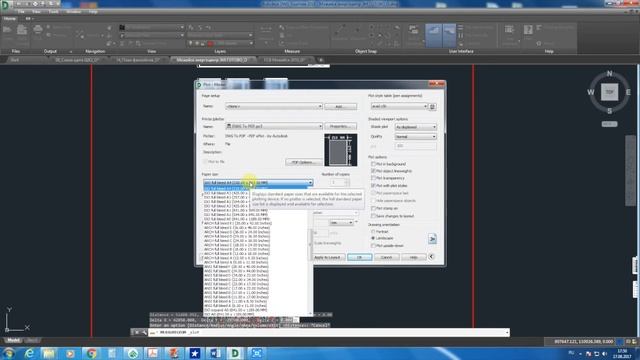This screenshot has width=640, height=360.
Task: Open File Explorer from the taskbar
Action: (x=49, y=353)
